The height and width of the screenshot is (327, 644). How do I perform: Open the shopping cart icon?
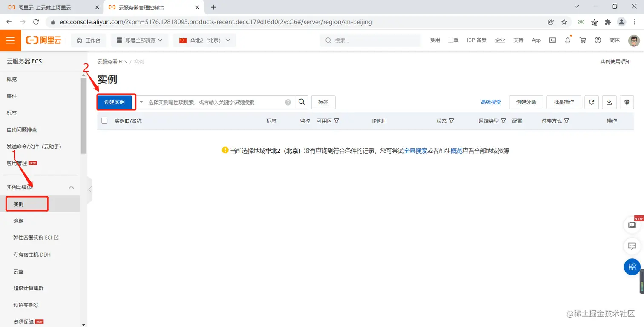pyautogui.click(x=583, y=40)
